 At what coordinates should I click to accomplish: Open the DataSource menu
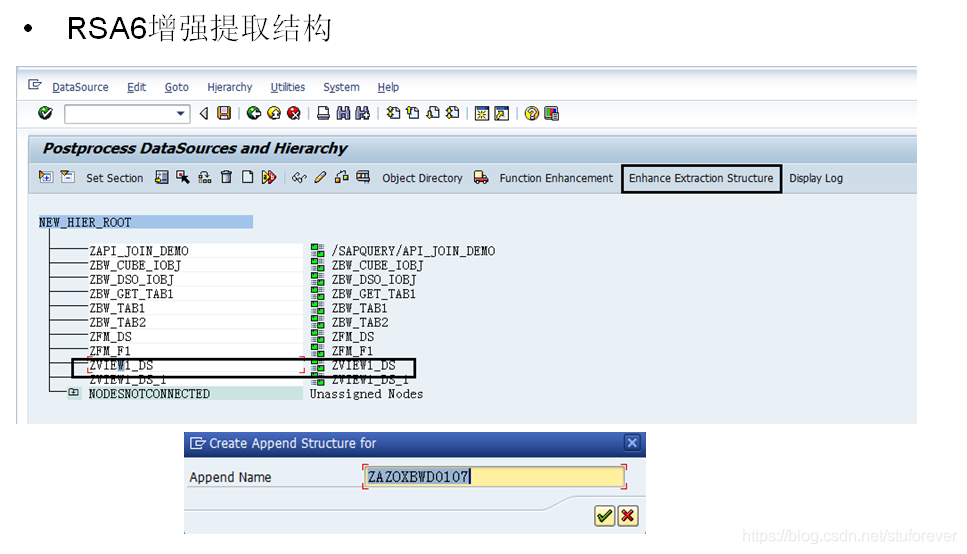(x=80, y=87)
